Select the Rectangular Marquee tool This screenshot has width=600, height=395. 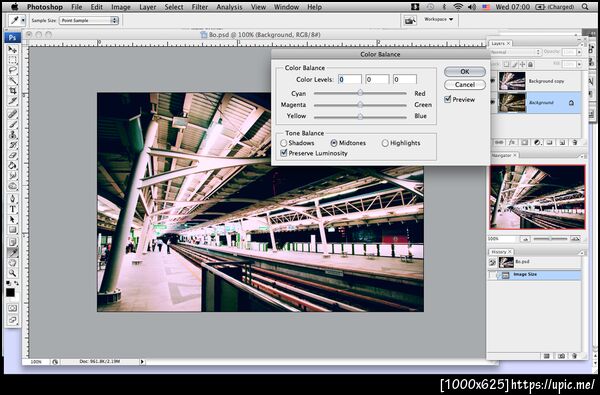click(x=13, y=60)
